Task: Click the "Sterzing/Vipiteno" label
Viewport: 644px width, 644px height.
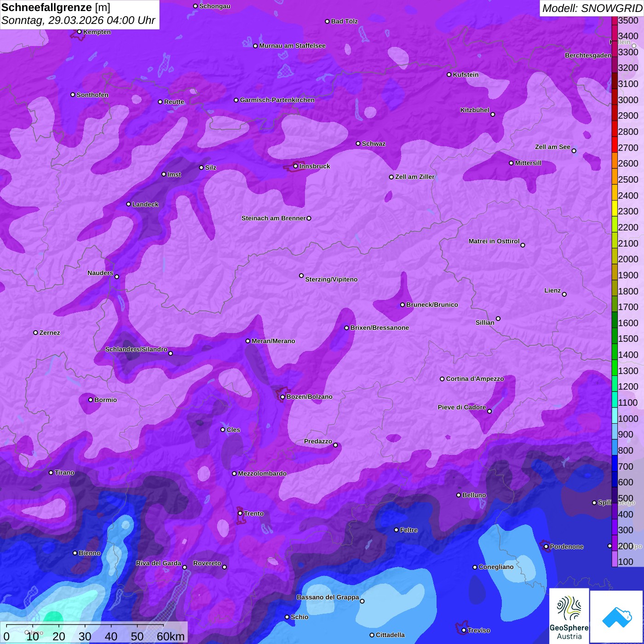Action: (331, 279)
